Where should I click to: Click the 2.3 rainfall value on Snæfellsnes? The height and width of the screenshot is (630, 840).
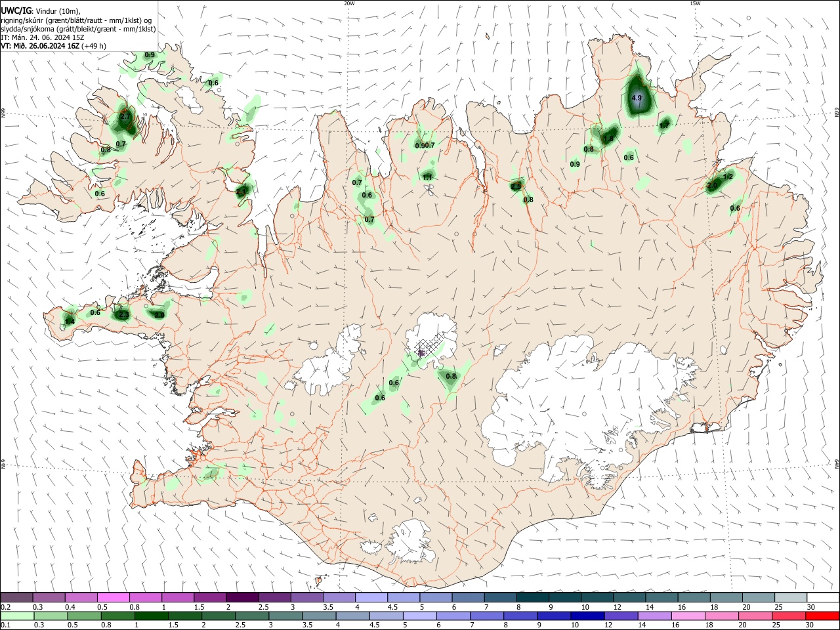123,315
